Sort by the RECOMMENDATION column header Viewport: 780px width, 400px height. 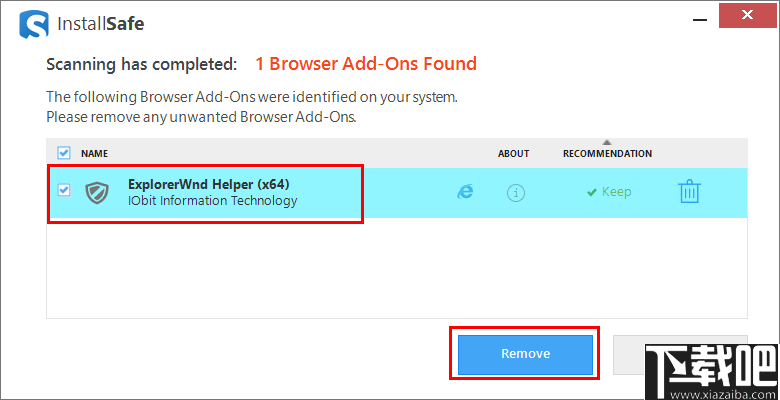[x=607, y=154]
